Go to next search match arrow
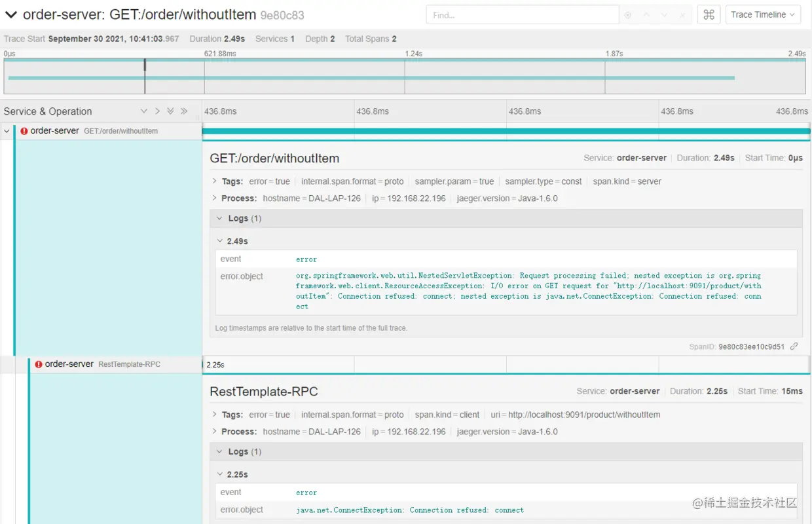This screenshot has width=812, height=524. point(665,15)
